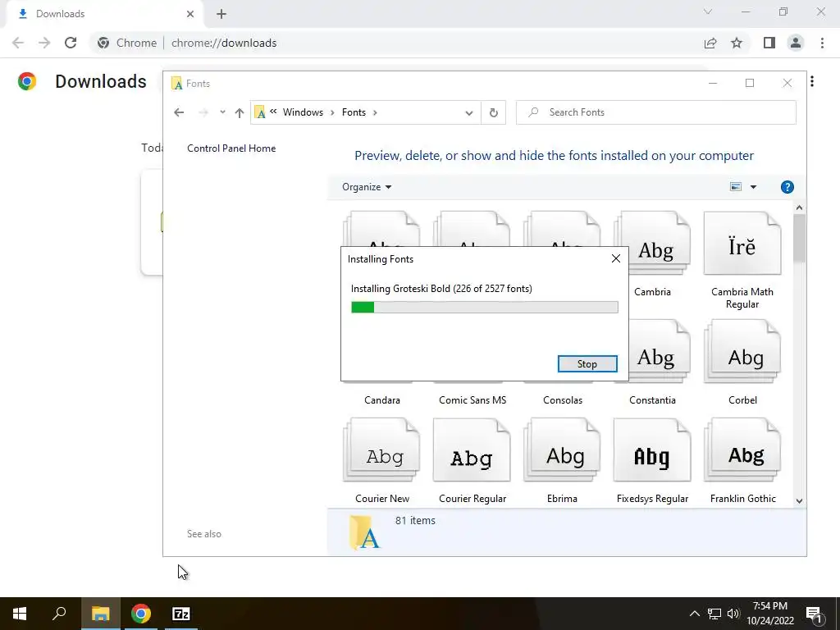Viewport: 840px width, 630px height.
Task: Reload the Chrome downloads page
Action: (x=71, y=43)
